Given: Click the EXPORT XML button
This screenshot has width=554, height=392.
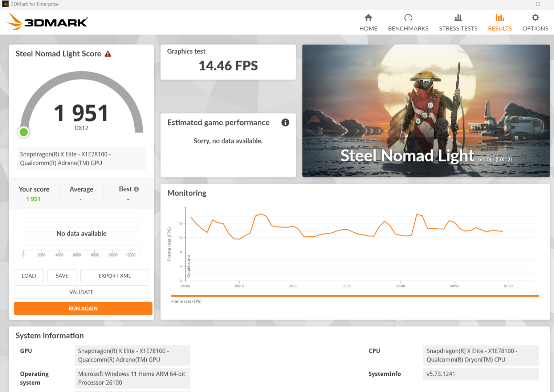Looking at the screenshot, I should pos(114,276).
